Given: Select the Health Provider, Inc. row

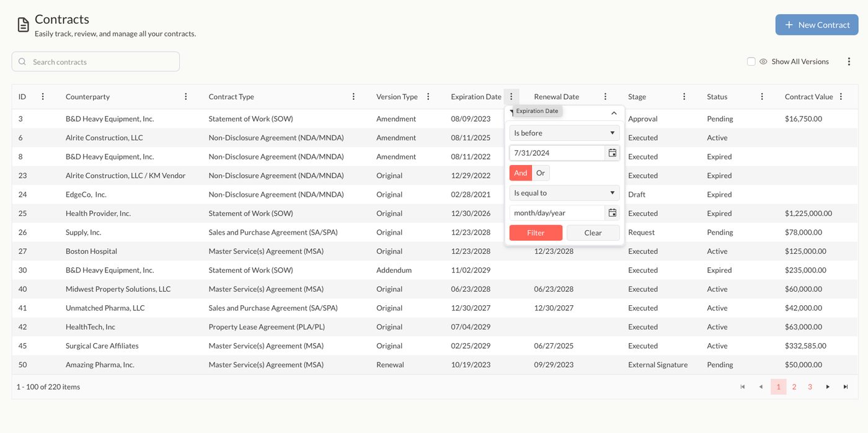Looking at the screenshot, I should (x=435, y=213).
